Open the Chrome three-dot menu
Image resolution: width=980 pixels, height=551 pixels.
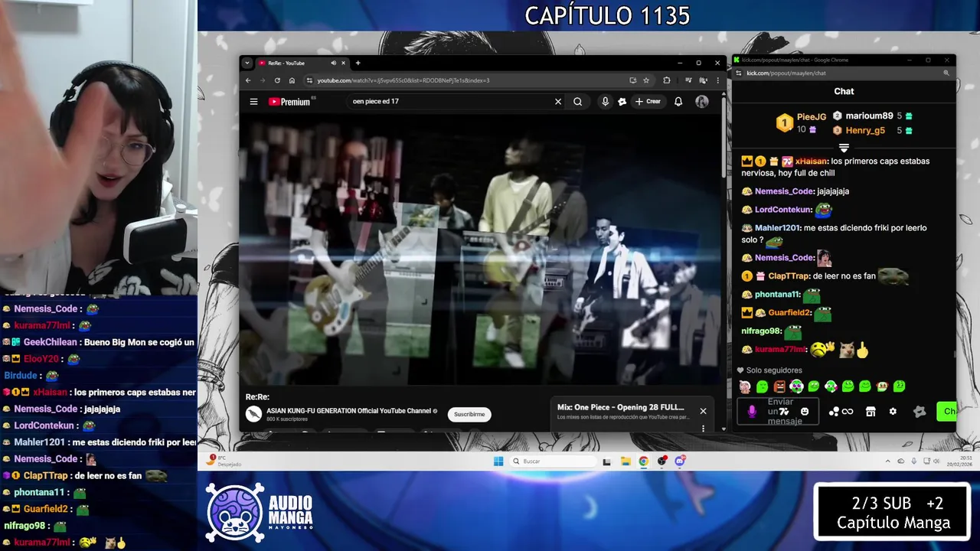tap(717, 80)
